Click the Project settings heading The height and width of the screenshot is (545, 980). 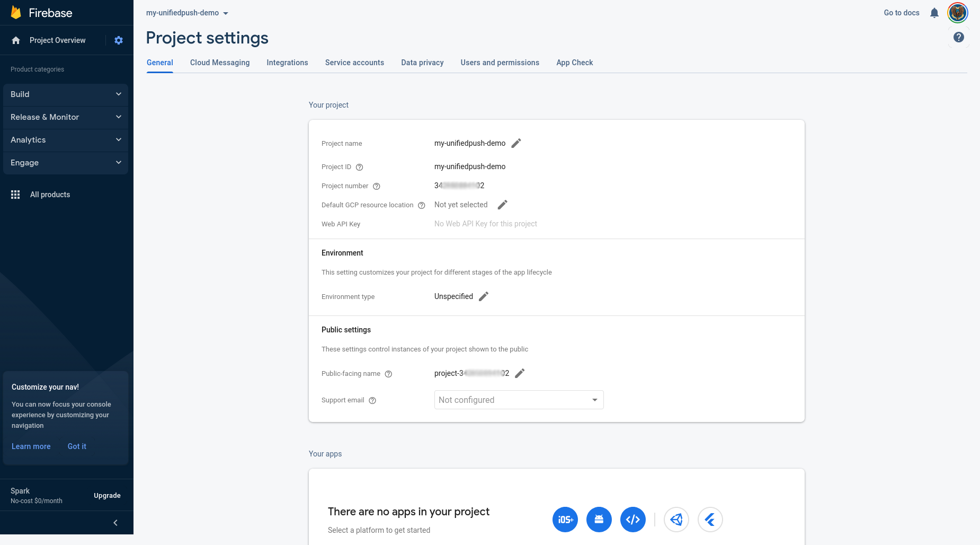coord(207,38)
